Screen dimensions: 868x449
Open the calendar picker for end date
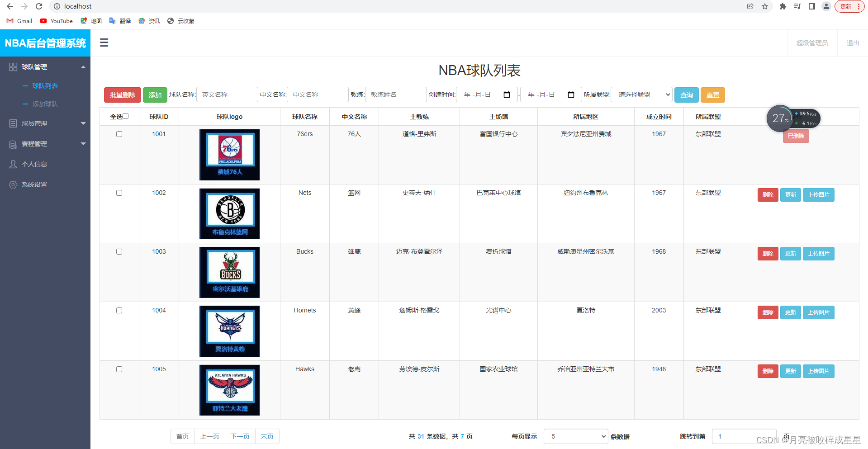click(x=571, y=95)
